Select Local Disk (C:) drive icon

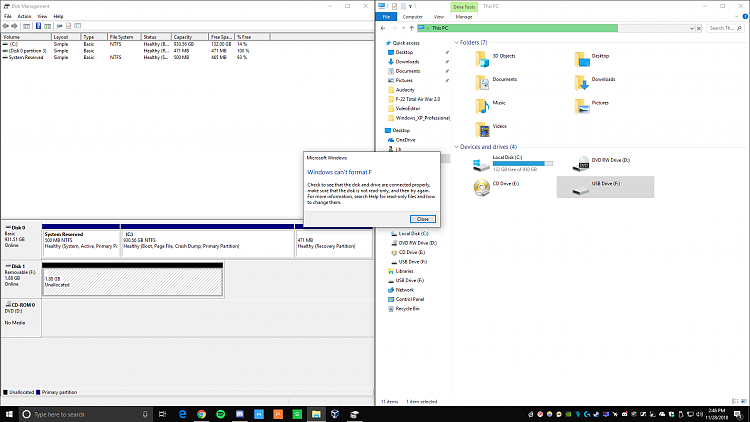click(x=481, y=165)
